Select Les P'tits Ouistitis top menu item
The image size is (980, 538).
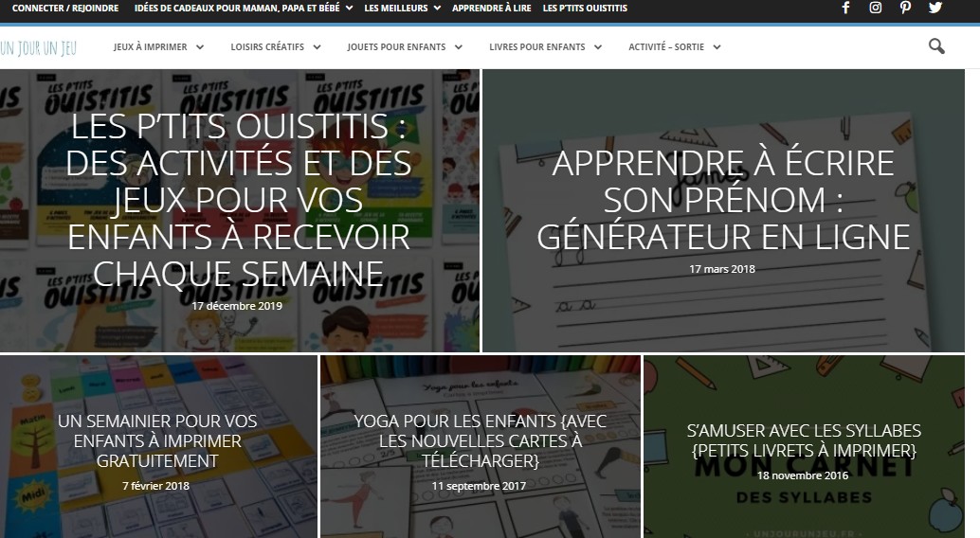(585, 9)
